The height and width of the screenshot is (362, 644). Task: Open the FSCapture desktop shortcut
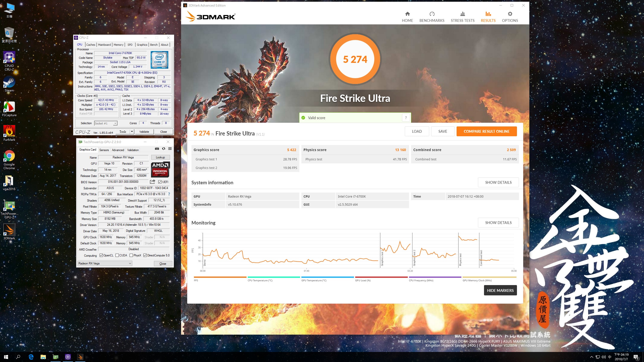[9, 109]
